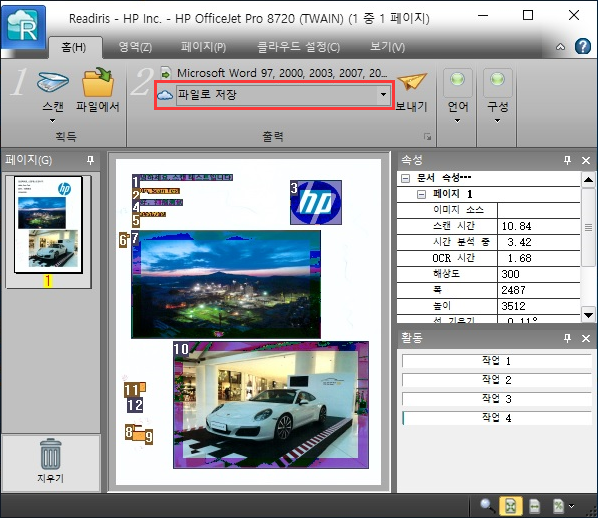Image resolution: width=598 pixels, height=518 pixels.
Task: Open the help question mark icon
Action: pyautogui.click(x=583, y=47)
